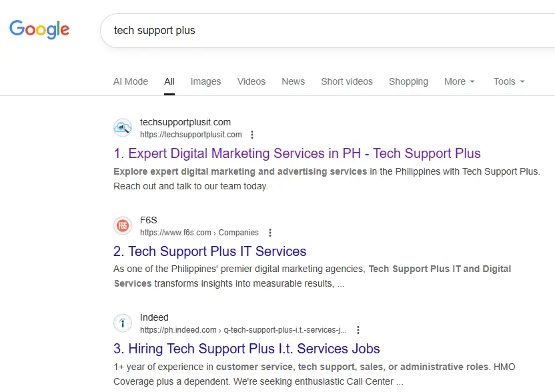The image size is (555, 392).
Task: Open the Tech Support Plus IT Services link
Action: pos(209,251)
